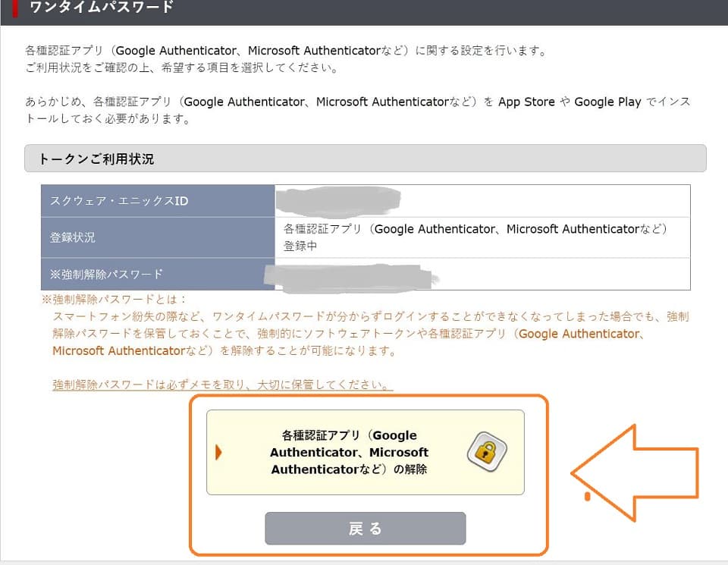Open the underlined 強制解除パスワードは必ずメモを取り link
Screen dimensions: 728x565
coord(222,385)
